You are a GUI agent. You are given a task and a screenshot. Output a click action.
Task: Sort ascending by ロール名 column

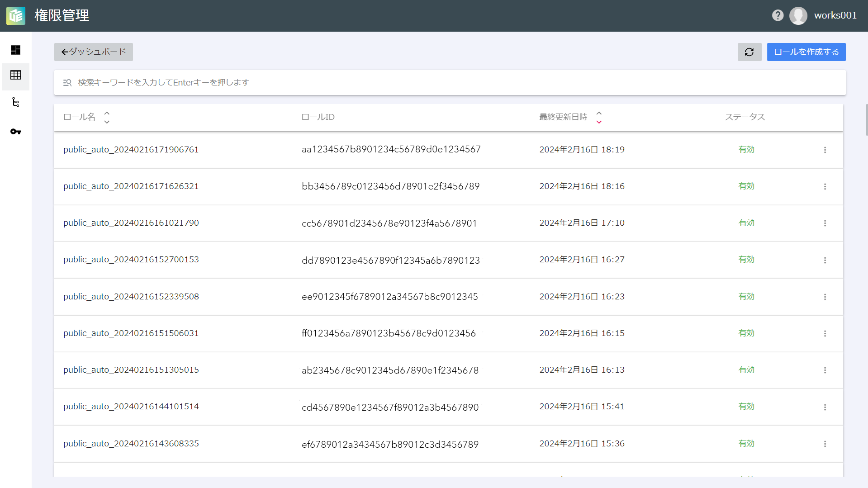[x=107, y=113]
